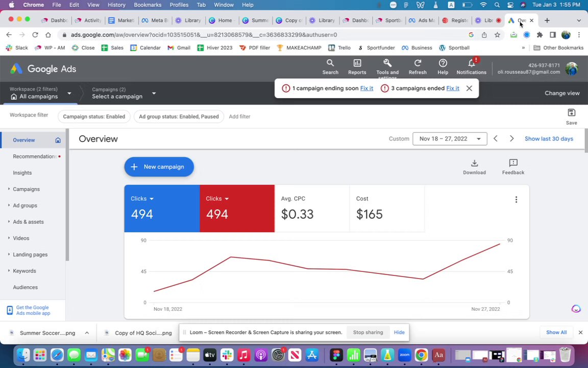Open Audiences in the sidebar
The image size is (588, 368).
point(25,287)
